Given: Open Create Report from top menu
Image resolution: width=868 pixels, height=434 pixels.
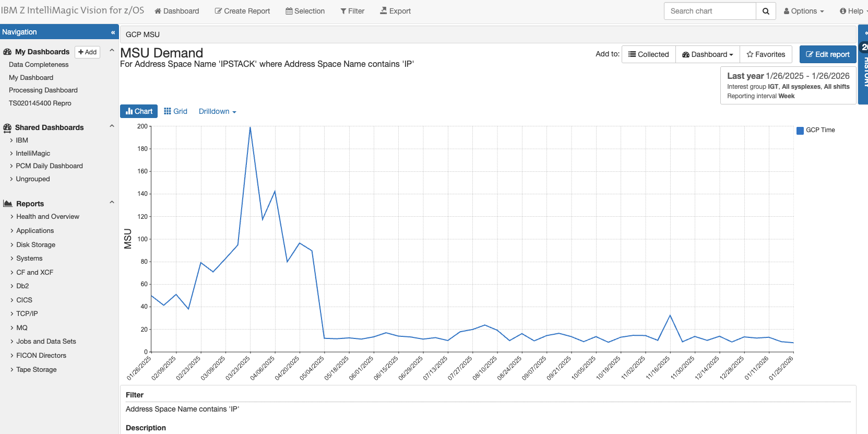Looking at the screenshot, I should tap(242, 11).
